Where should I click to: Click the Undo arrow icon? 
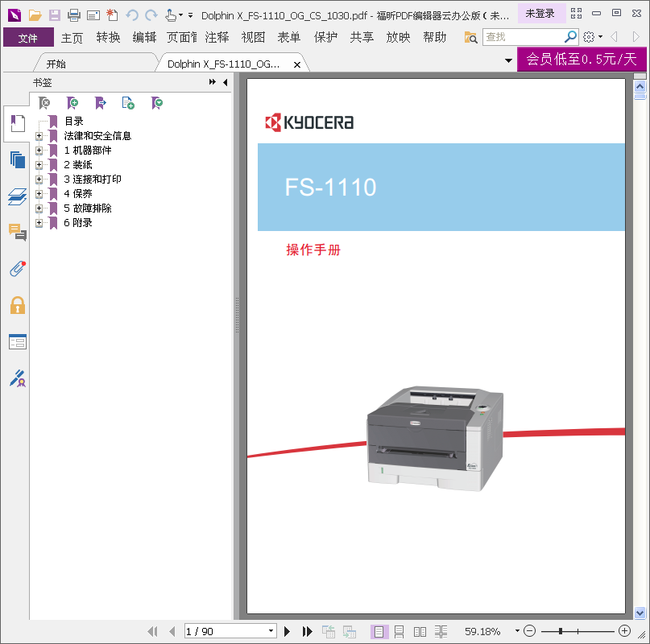point(132,15)
